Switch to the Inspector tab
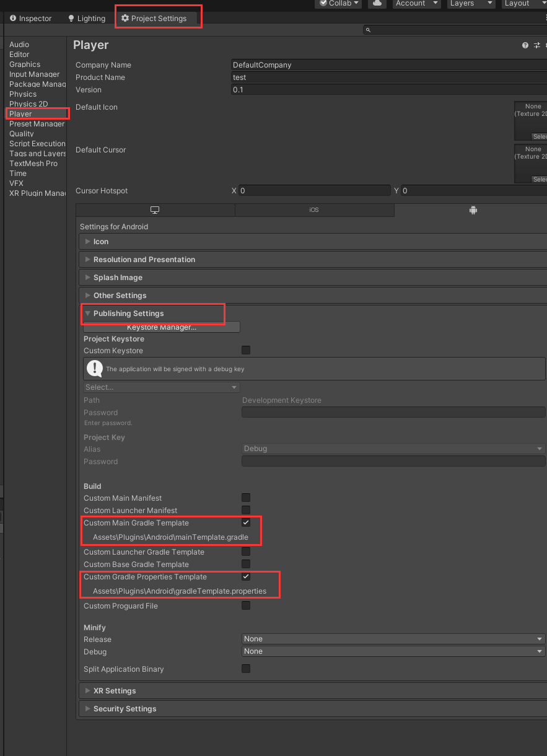This screenshot has width=547, height=756. (30, 19)
